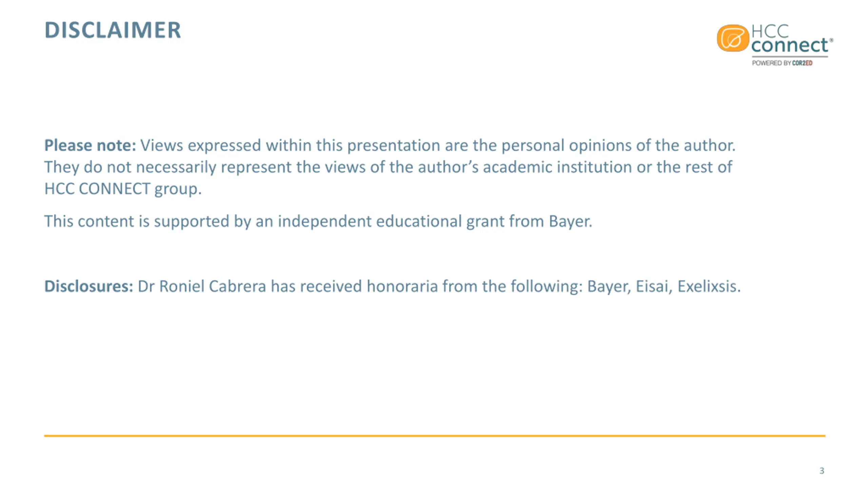This screenshot has width=868, height=488.
Task: Click 'Bayer' in the educational grant sentence
Action: pyautogui.click(x=570, y=221)
